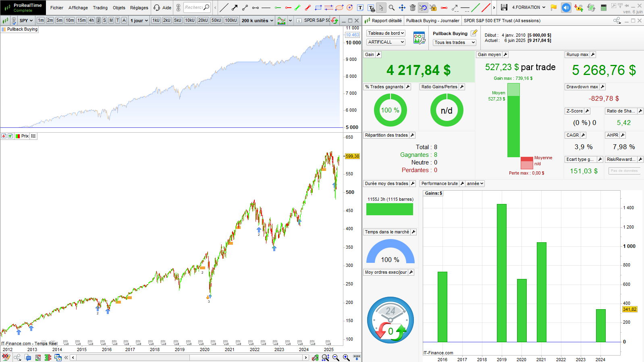Open the Affichage menu
Screen dimensions: 644x362
click(x=78, y=8)
